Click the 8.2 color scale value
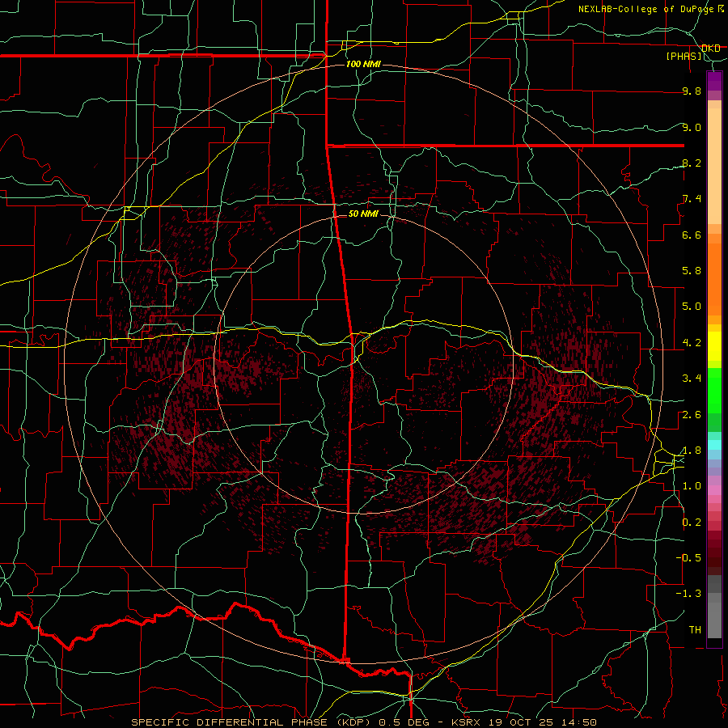This screenshot has height=728, width=728. coord(692,163)
